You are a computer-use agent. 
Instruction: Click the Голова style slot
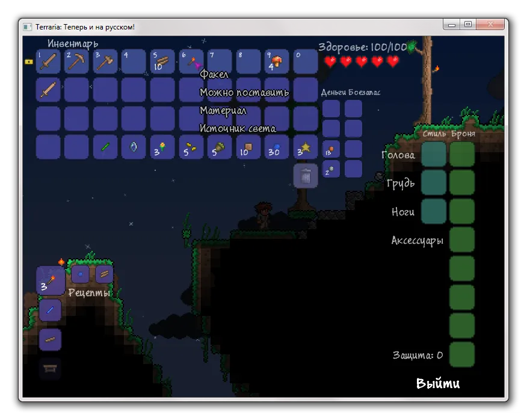tap(434, 155)
